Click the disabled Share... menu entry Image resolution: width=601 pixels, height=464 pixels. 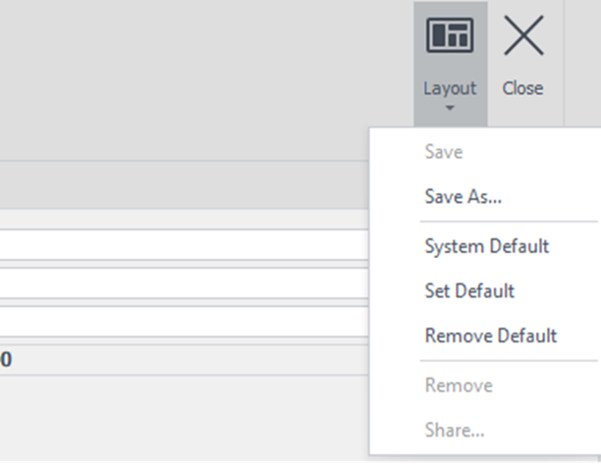[x=455, y=430]
